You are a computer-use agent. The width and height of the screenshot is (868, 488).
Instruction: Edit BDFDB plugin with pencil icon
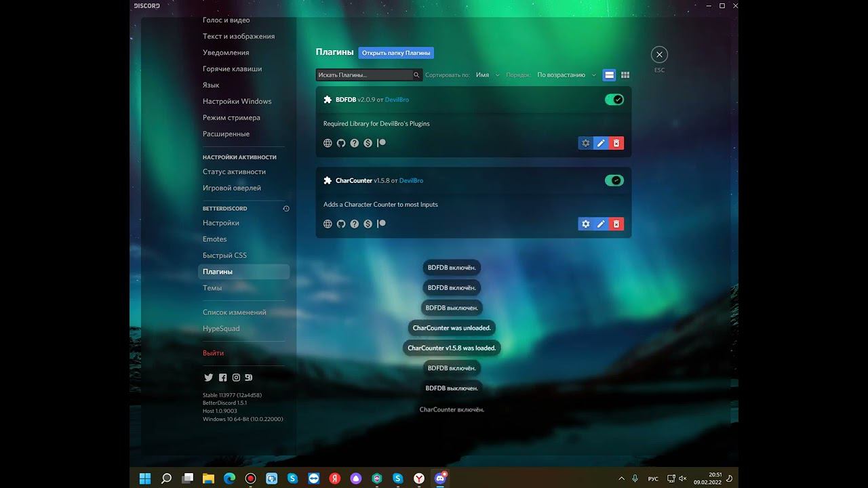(x=601, y=143)
